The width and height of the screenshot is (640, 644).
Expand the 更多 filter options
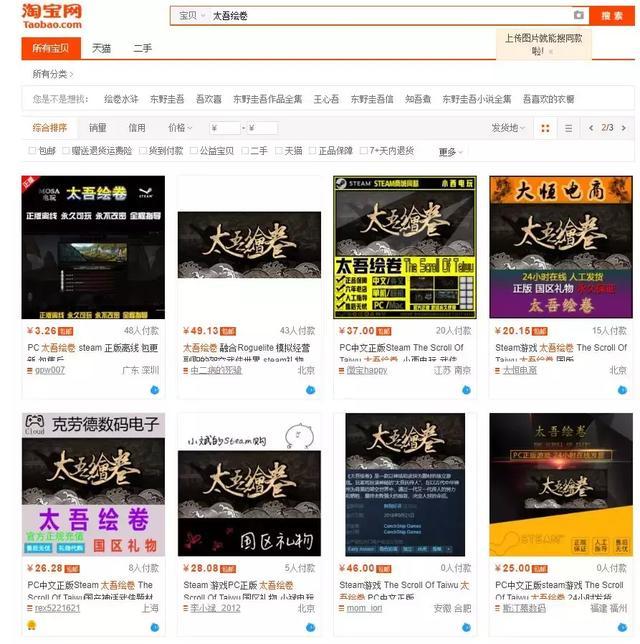coord(451,152)
